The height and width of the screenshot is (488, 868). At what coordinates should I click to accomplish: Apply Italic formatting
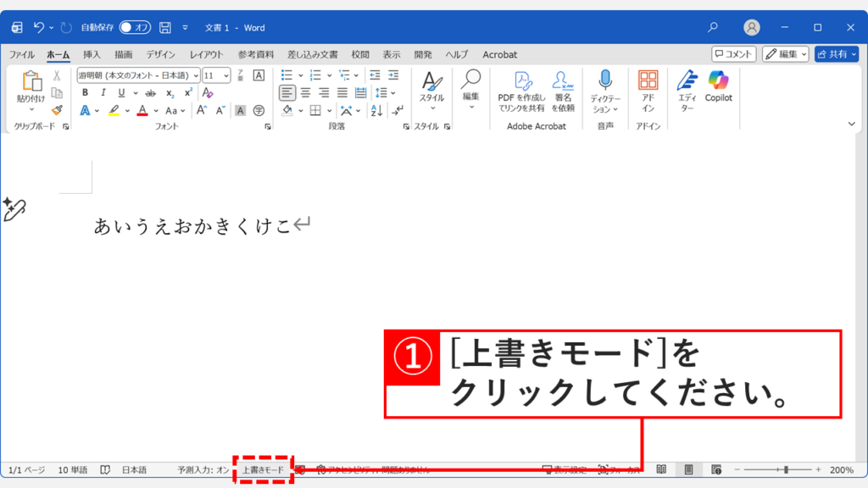coord(103,91)
